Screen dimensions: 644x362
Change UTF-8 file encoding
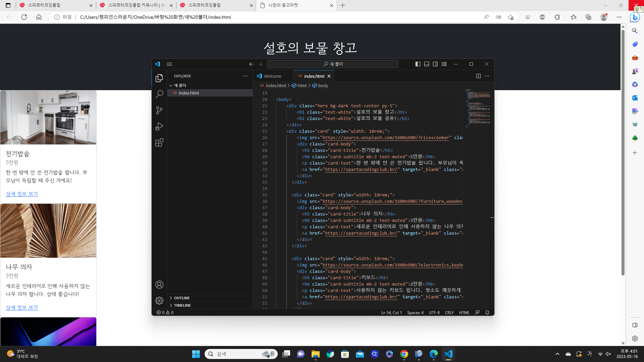coord(434,312)
